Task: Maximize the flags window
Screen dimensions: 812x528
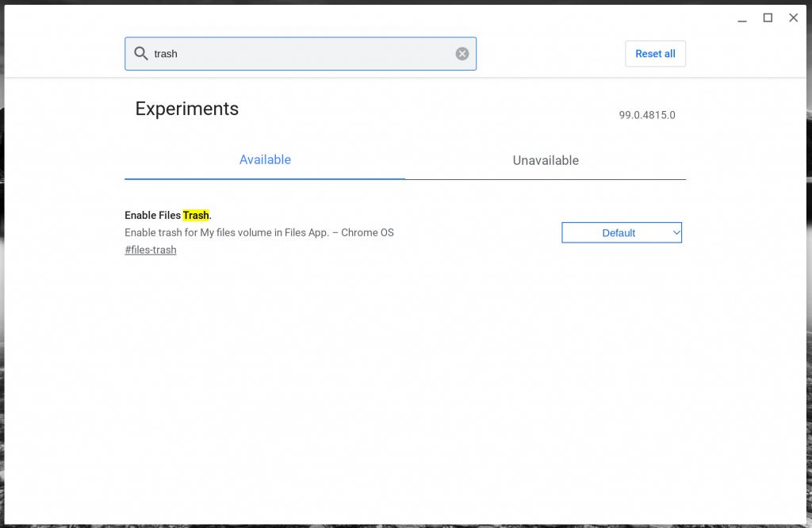Action: tap(768, 17)
